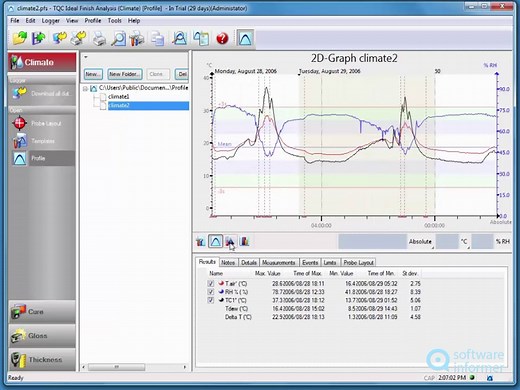Image resolution: width=520 pixels, height=390 pixels.
Task: Select the Results tab
Action: tap(207, 262)
